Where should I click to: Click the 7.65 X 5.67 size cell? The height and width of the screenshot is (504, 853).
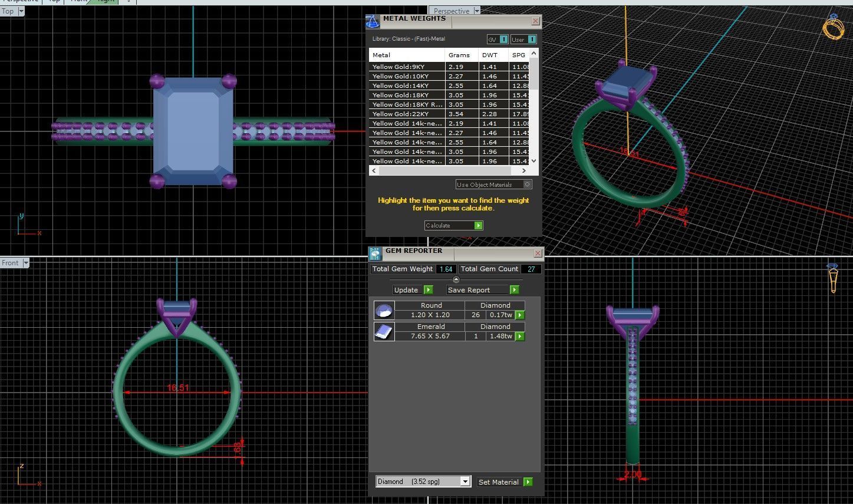[x=430, y=336]
